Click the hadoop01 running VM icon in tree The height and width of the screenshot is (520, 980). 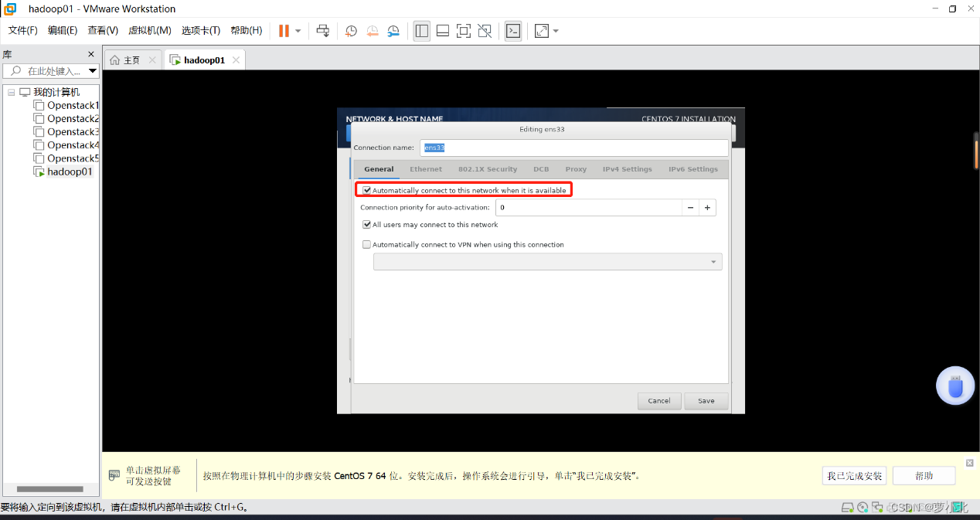click(x=39, y=172)
